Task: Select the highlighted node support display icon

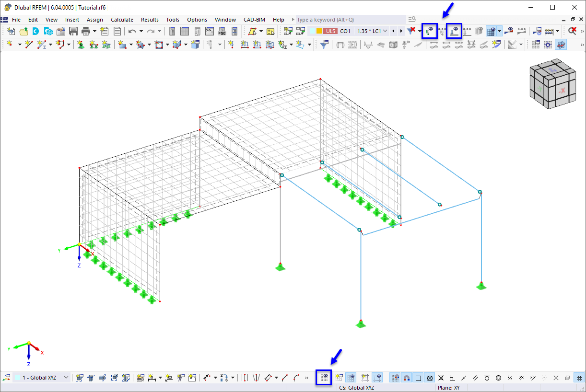Action: click(453, 31)
